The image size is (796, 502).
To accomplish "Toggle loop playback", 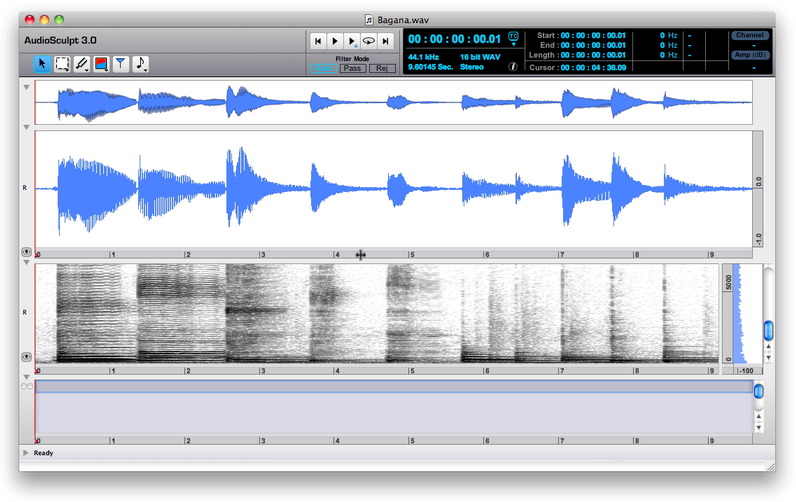I will [369, 41].
